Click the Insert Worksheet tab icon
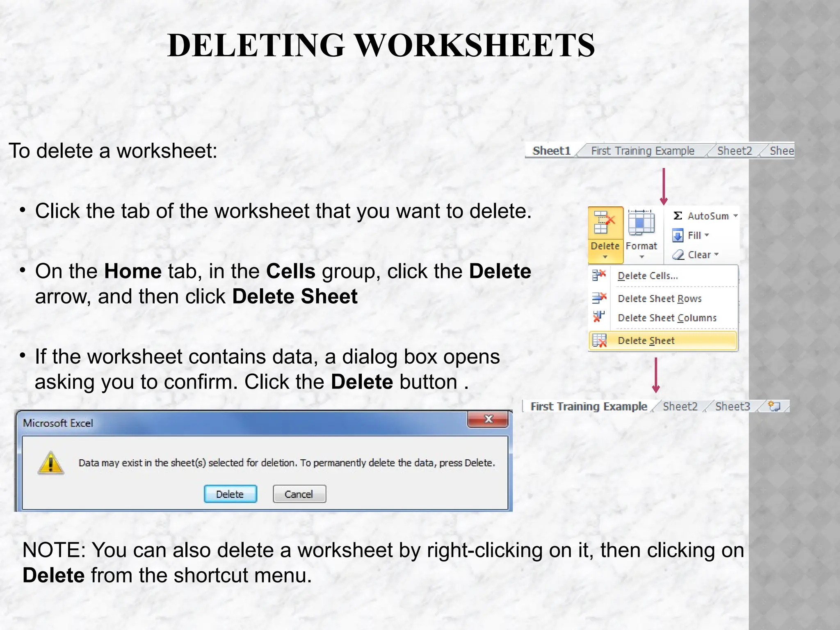The height and width of the screenshot is (630, 840). click(x=774, y=406)
